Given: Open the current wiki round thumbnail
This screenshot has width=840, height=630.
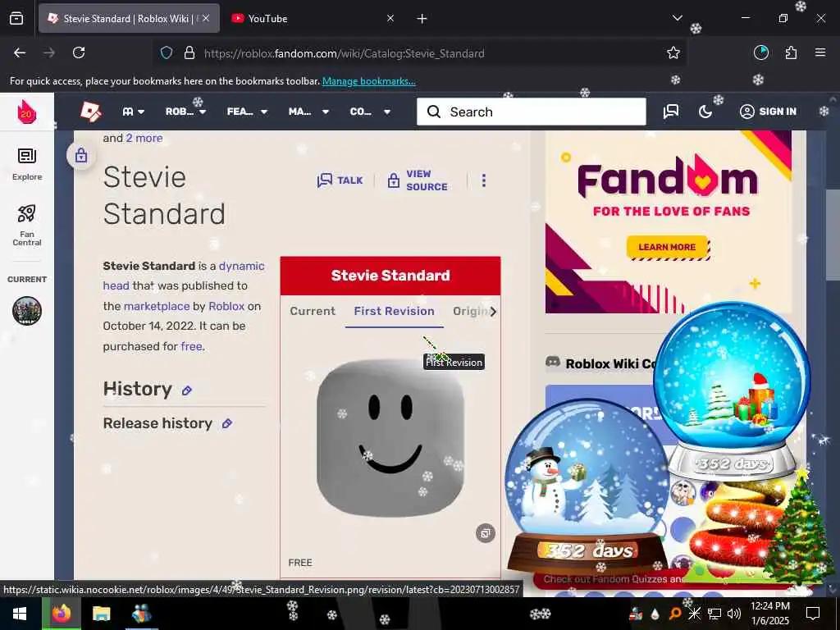Looking at the screenshot, I should 27,311.
